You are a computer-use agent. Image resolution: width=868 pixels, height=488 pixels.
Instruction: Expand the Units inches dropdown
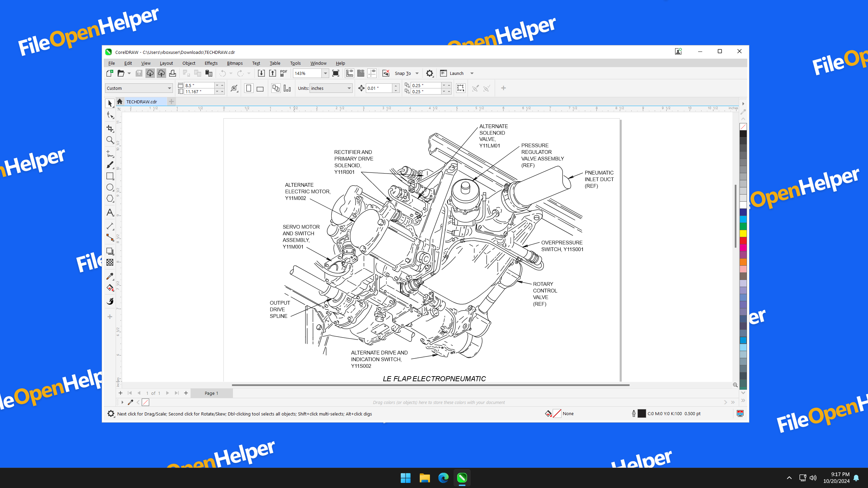pos(349,88)
